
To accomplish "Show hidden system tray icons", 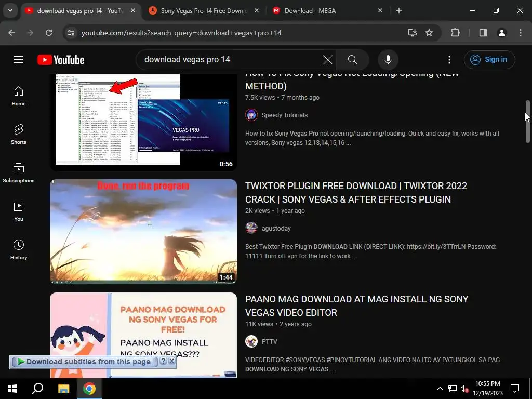I will [x=440, y=389].
